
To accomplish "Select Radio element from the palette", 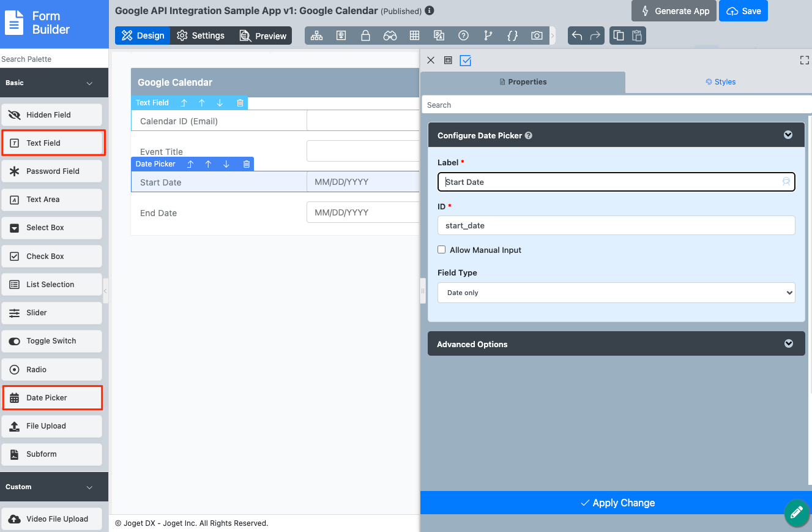I will (x=52, y=370).
